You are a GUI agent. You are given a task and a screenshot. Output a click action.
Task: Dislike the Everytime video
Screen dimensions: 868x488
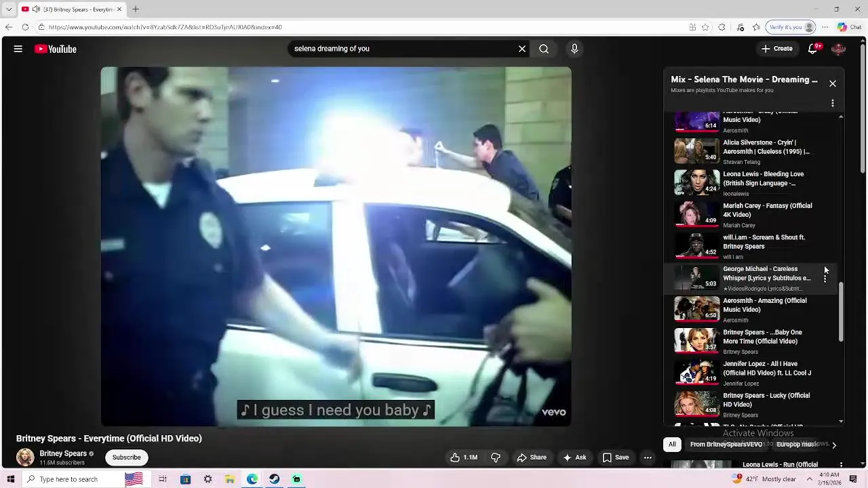[496, 457]
